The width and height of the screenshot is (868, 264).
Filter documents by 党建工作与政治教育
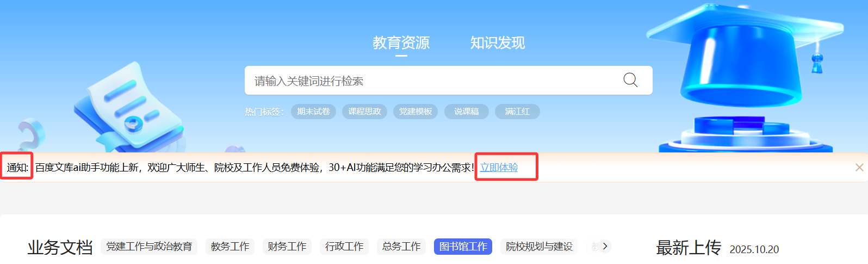pyautogui.click(x=149, y=247)
